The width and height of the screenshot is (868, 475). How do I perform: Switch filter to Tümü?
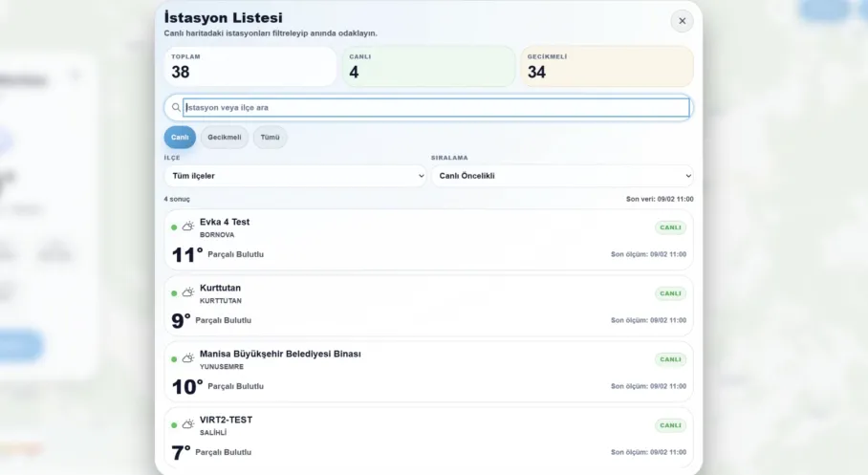[x=270, y=138]
